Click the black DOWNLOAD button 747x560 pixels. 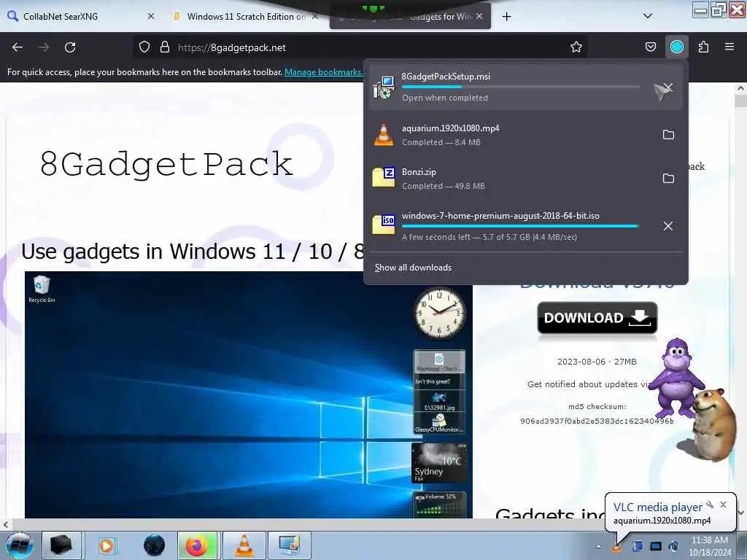(597, 318)
